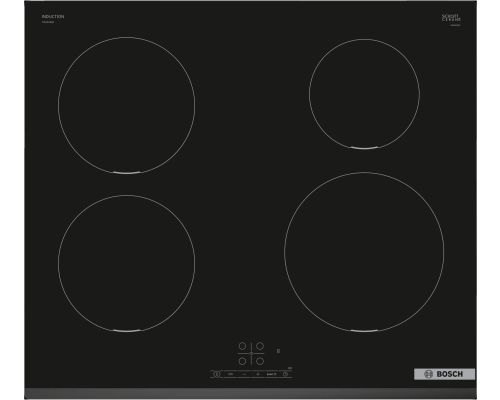The width and height of the screenshot is (500, 400).
Task: Activate the boost function symbol
Action: point(271,374)
